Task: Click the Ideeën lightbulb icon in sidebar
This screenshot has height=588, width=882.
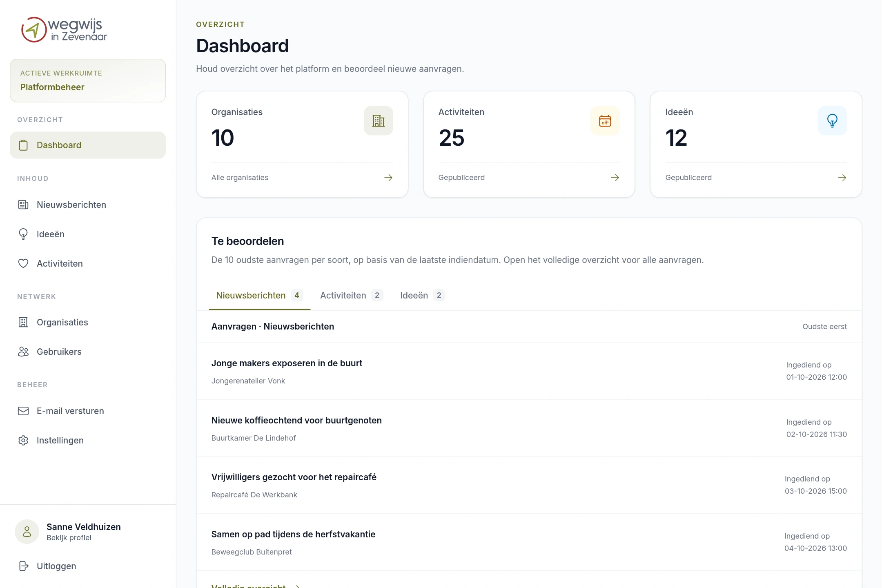Action: pyautogui.click(x=23, y=234)
